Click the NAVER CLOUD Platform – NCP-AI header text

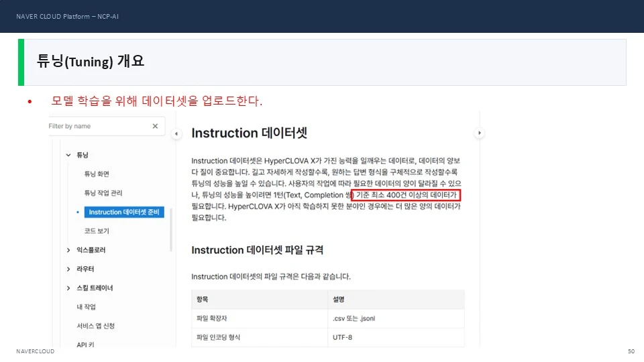click(67, 16)
